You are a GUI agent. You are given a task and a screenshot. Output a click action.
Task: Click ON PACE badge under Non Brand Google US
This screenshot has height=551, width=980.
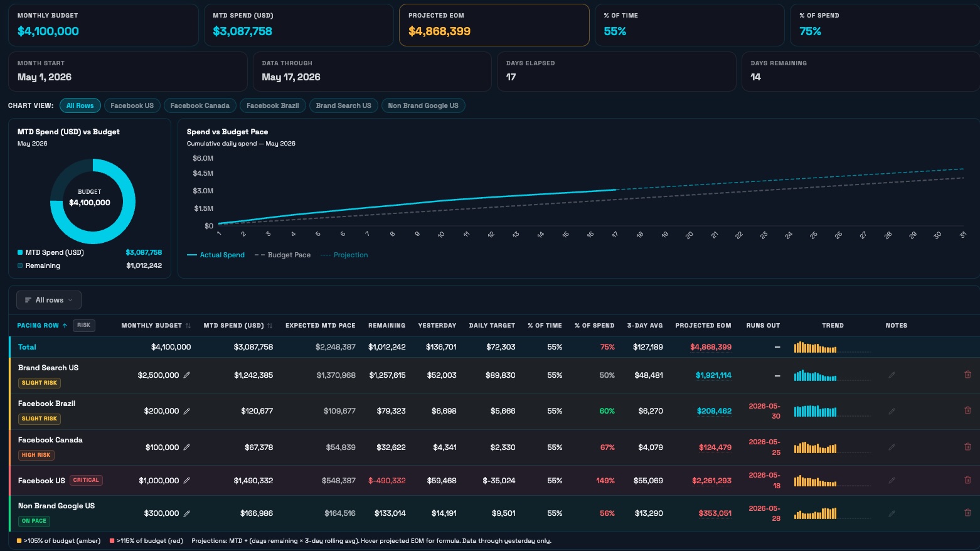[34, 521]
